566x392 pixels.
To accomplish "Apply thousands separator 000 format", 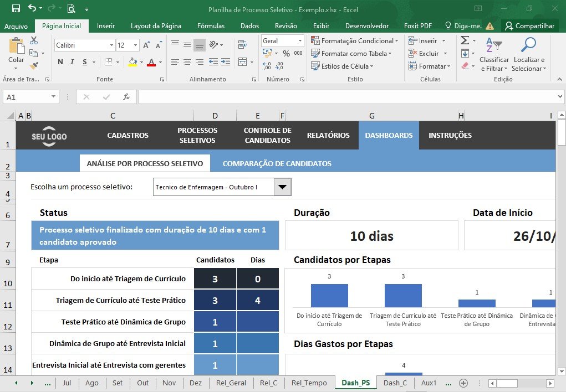I will point(298,53).
